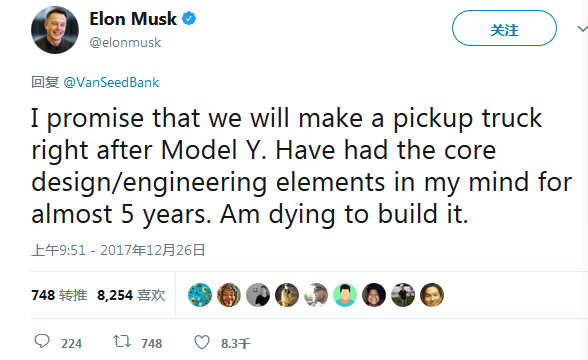Open the grayscale person avatar
Viewport: 588px width, 360px height.
[x=258, y=295]
